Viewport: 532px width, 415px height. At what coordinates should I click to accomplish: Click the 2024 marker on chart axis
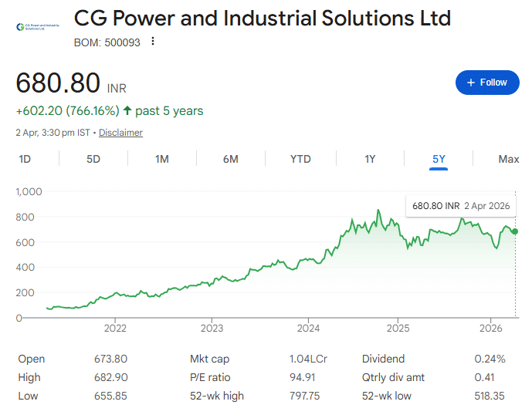(x=308, y=329)
